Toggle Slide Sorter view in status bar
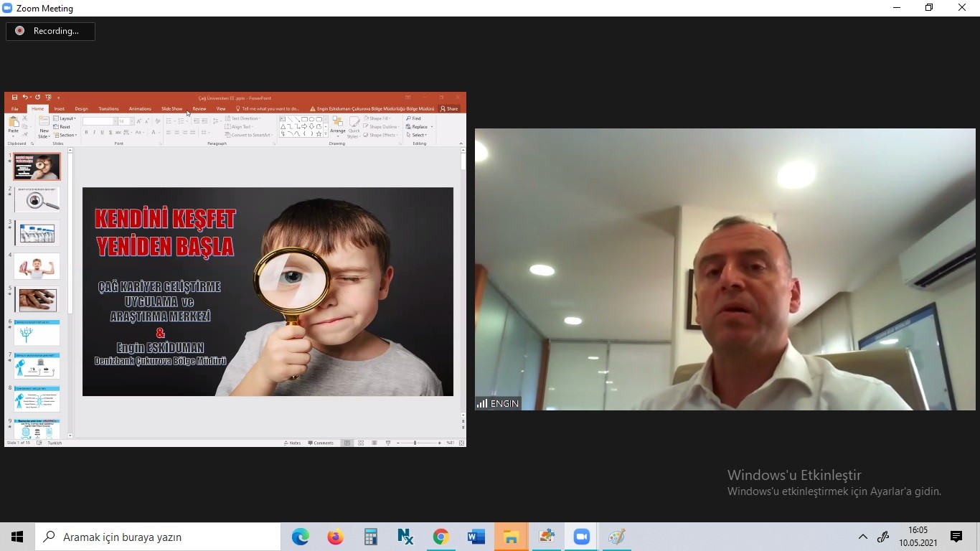980x551 pixels. coord(361,443)
